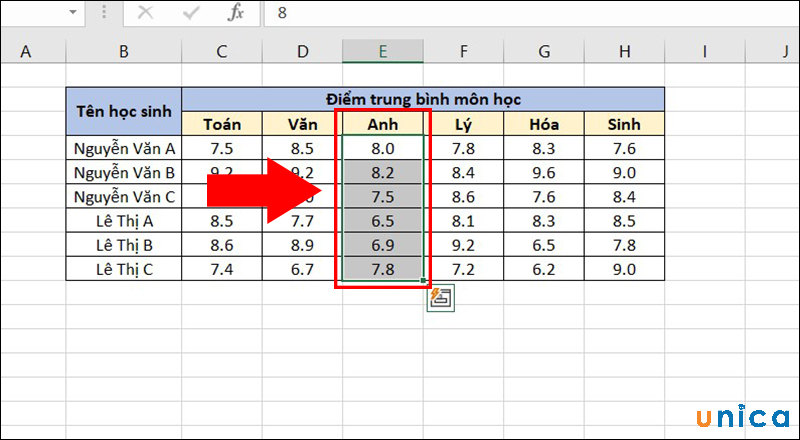Click the 'Nguyễn Văn A' name cell
This screenshot has height=440, width=800.
pyautogui.click(x=124, y=148)
